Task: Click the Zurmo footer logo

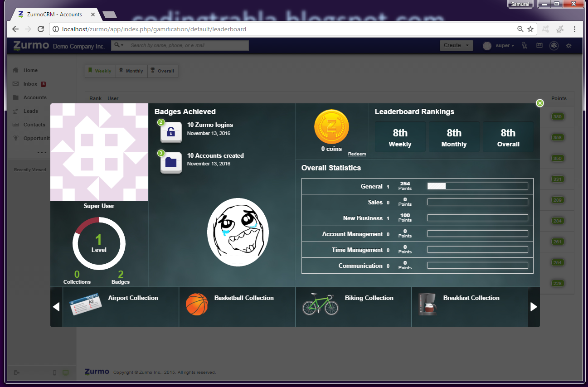Action: point(97,372)
